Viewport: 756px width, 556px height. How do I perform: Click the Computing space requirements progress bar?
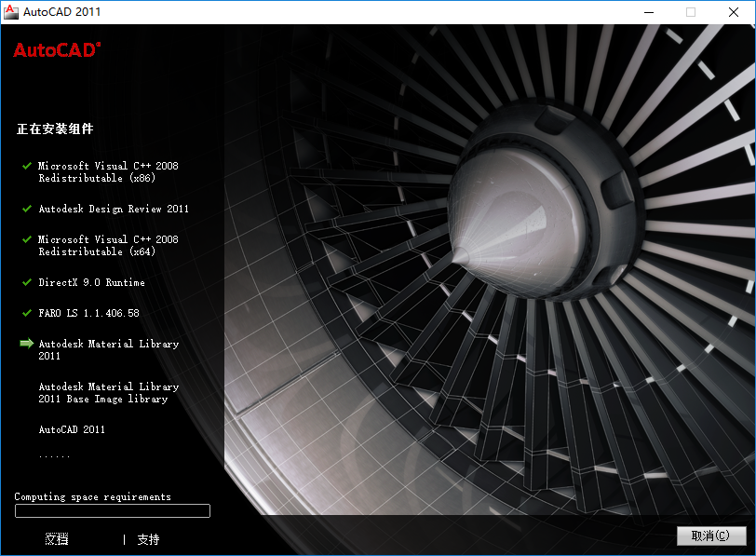pos(112,510)
